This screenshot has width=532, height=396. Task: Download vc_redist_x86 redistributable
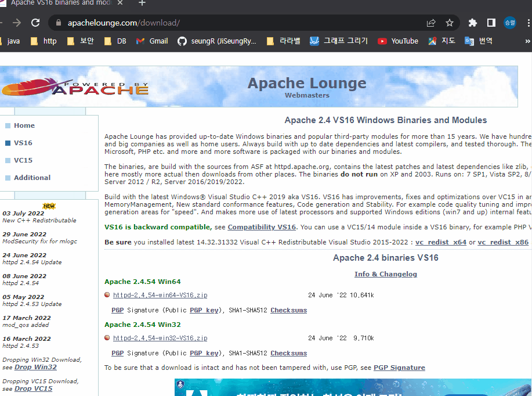coord(503,242)
